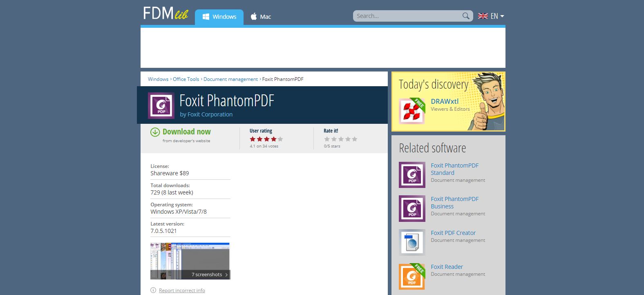Open the Foxit PDF Creator link

(x=453, y=233)
